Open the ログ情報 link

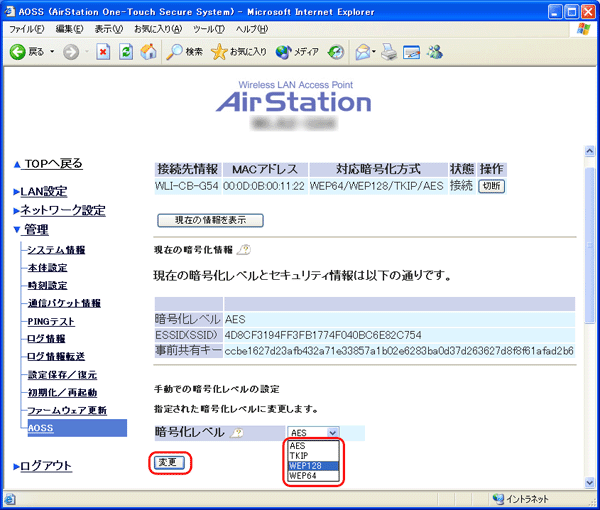pyautogui.click(x=46, y=339)
